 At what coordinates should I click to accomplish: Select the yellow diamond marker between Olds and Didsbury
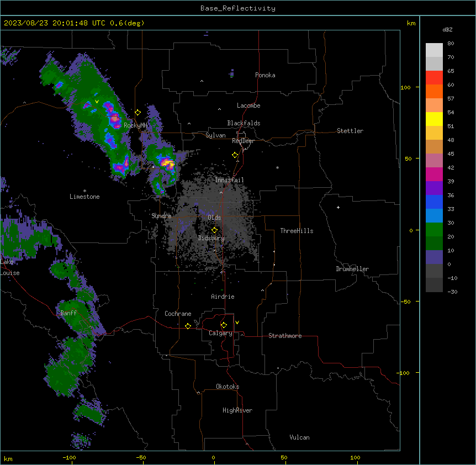coord(214,230)
